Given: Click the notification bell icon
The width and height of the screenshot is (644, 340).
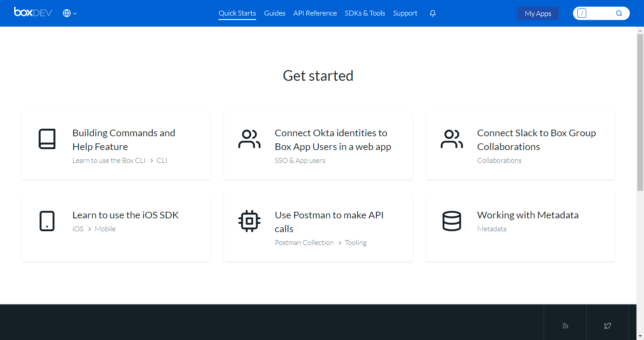Looking at the screenshot, I should (432, 13).
